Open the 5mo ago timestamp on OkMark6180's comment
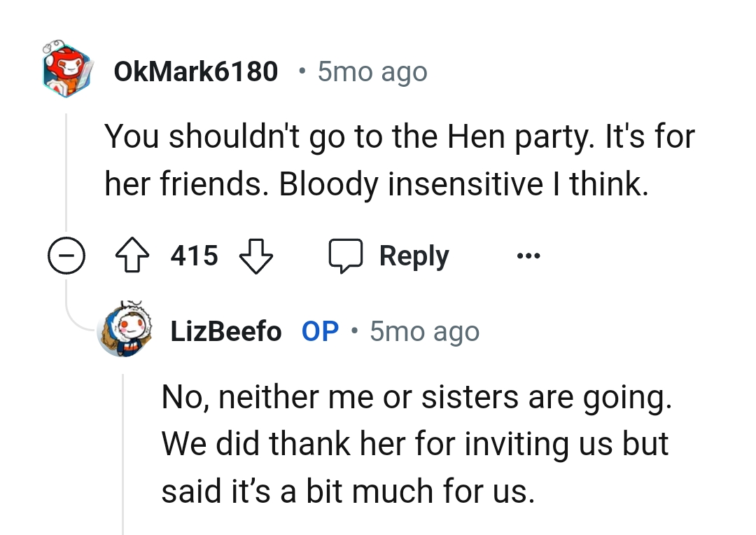The image size is (756, 535). [x=370, y=71]
